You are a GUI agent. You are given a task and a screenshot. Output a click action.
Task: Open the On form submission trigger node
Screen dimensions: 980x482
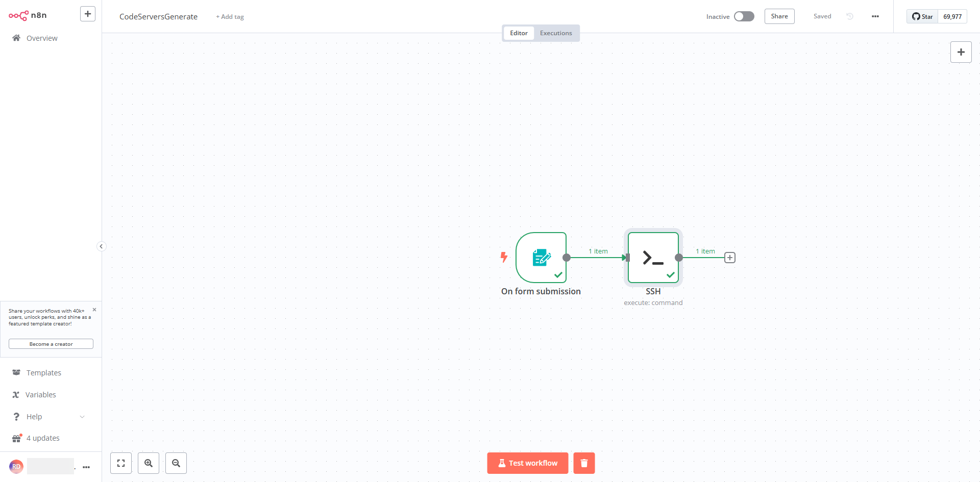(x=541, y=258)
